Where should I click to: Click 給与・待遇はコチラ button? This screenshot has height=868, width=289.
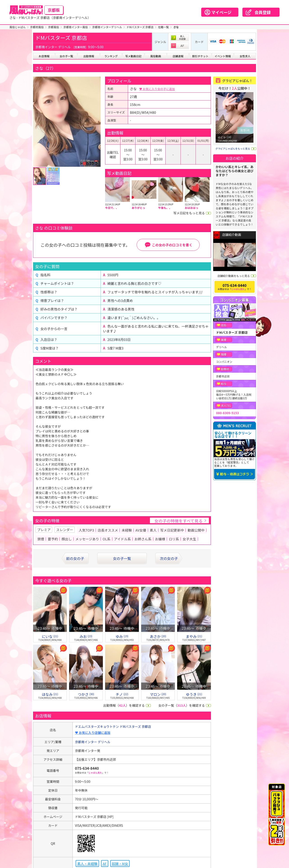click(x=235, y=474)
